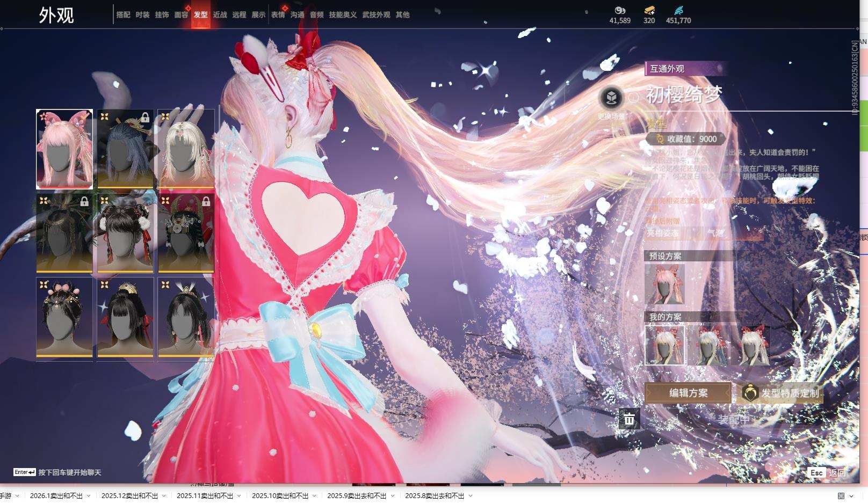
Task: Open the 2025.12卖出和不出 sheet tab
Action: (x=129, y=496)
